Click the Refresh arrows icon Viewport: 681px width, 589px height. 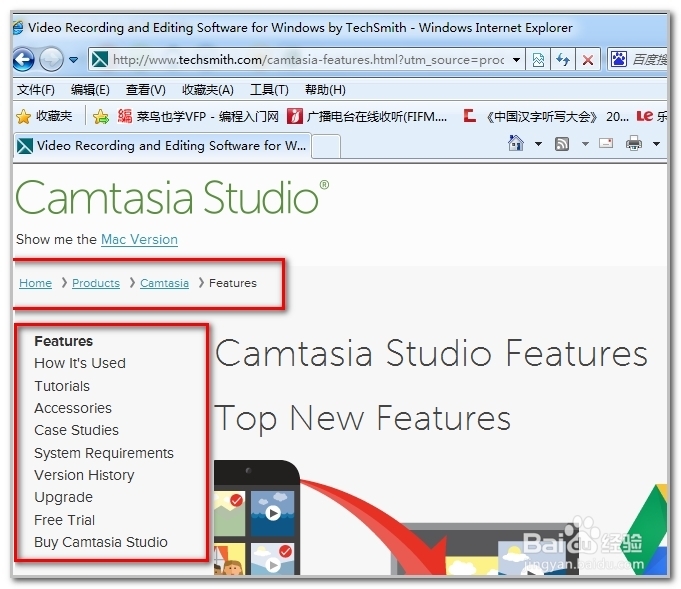click(563, 60)
